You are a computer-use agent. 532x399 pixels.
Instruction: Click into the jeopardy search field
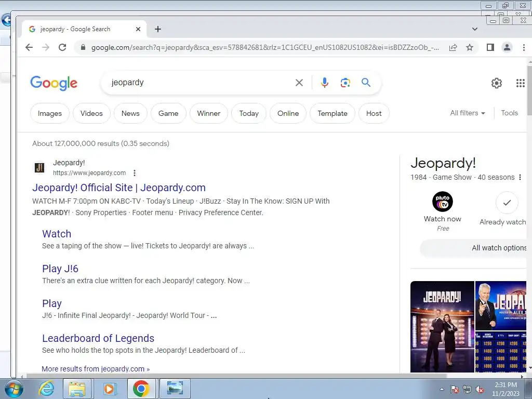(200, 83)
